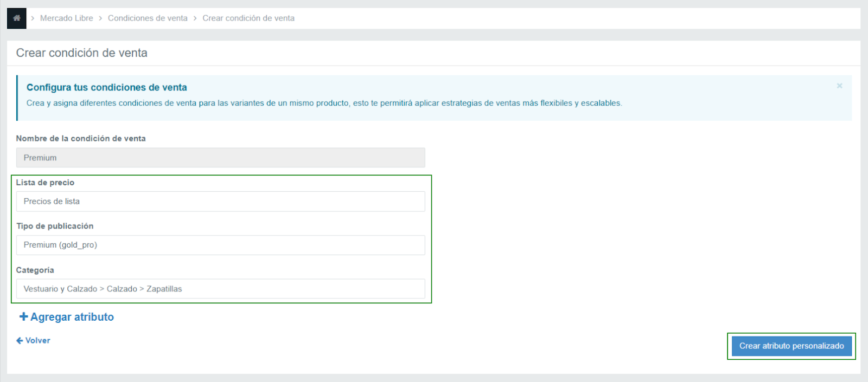This screenshot has height=382, width=868.
Task: Go to Condiciones de venta breadcrumb
Action: [148, 18]
